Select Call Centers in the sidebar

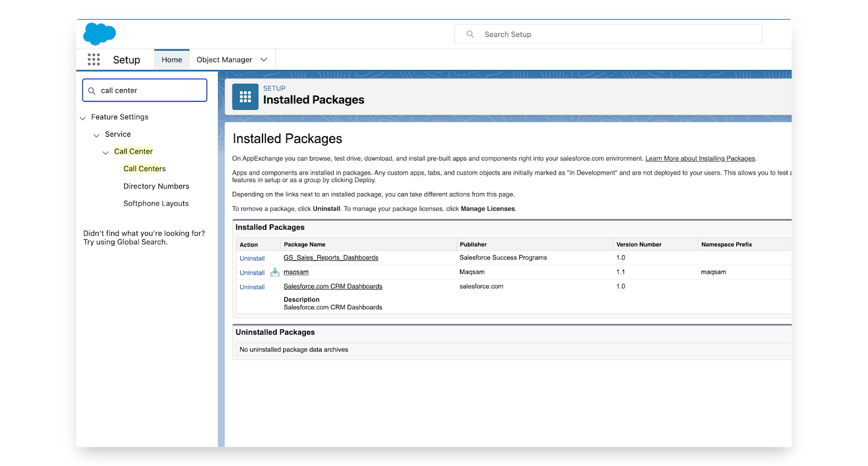coord(144,169)
